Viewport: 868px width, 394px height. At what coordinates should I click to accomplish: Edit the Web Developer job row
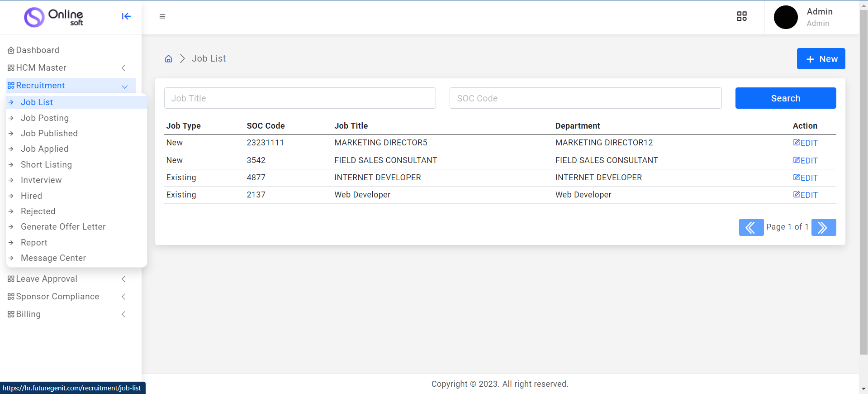click(805, 195)
